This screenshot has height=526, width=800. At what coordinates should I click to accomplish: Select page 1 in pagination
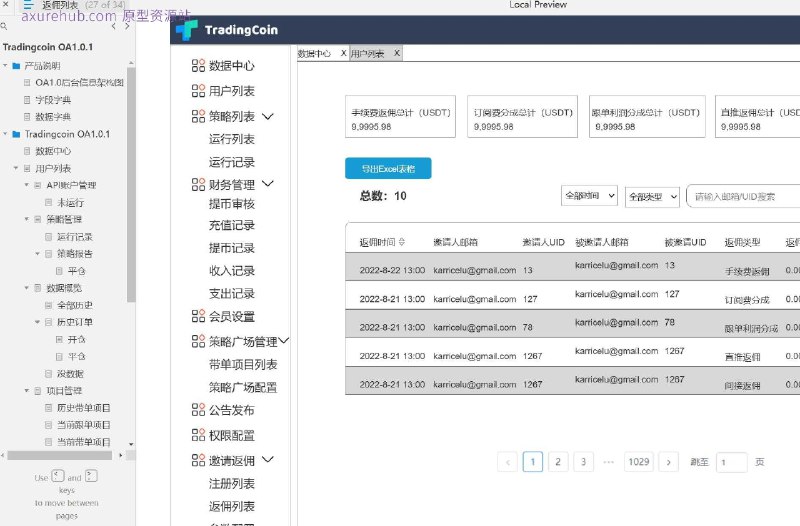(533, 462)
